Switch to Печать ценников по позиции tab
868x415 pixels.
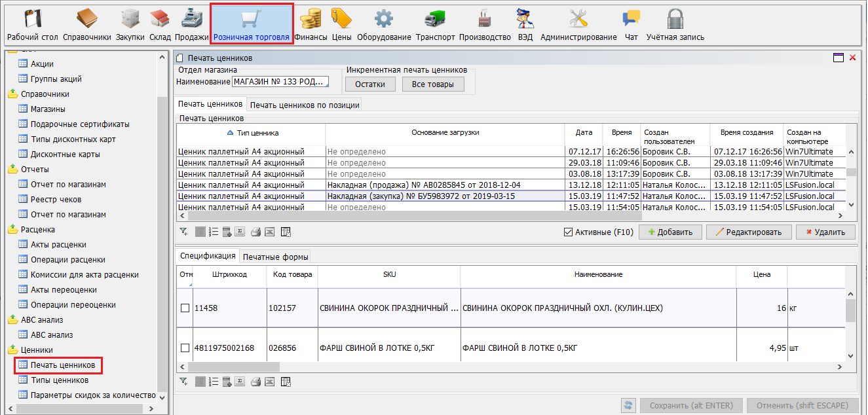pyautogui.click(x=304, y=105)
